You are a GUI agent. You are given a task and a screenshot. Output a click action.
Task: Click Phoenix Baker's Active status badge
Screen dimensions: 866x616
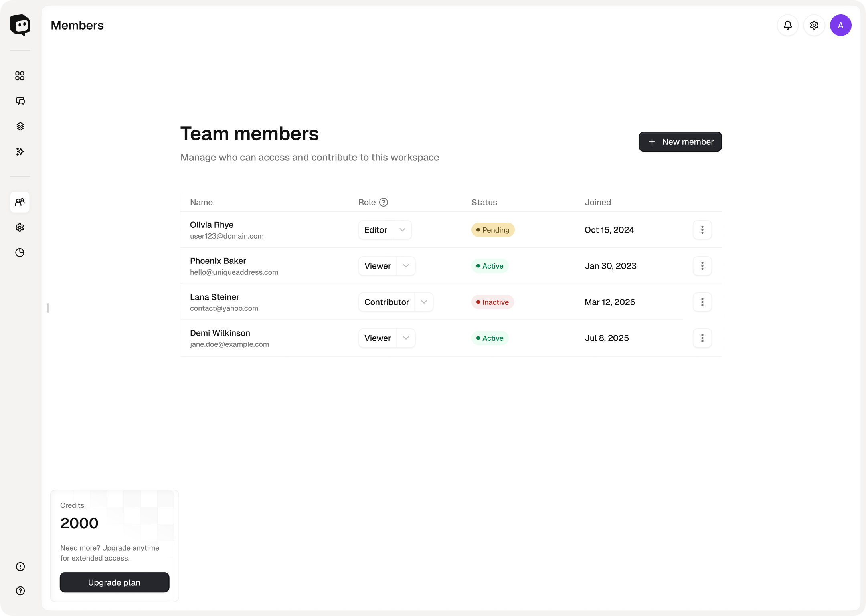(490, 266)
